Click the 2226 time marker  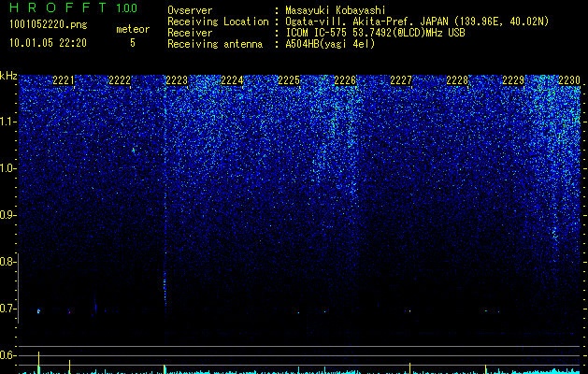click(345, 80)
